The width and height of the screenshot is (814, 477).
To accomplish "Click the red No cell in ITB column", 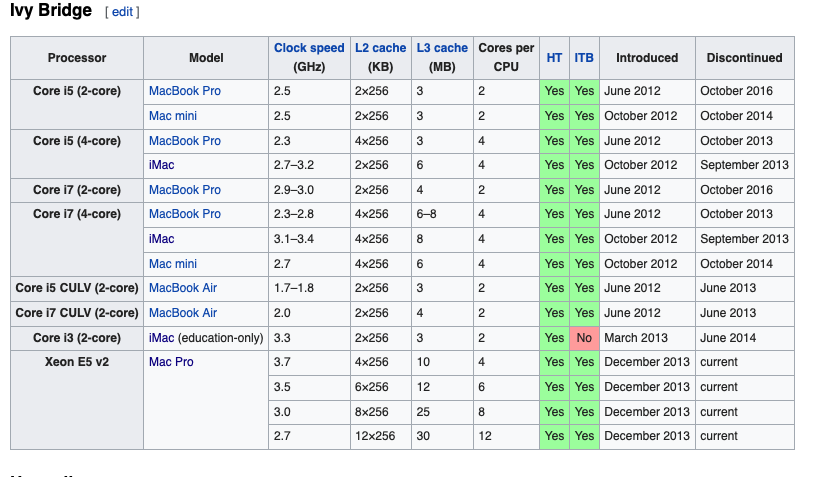I will [584, 338].
